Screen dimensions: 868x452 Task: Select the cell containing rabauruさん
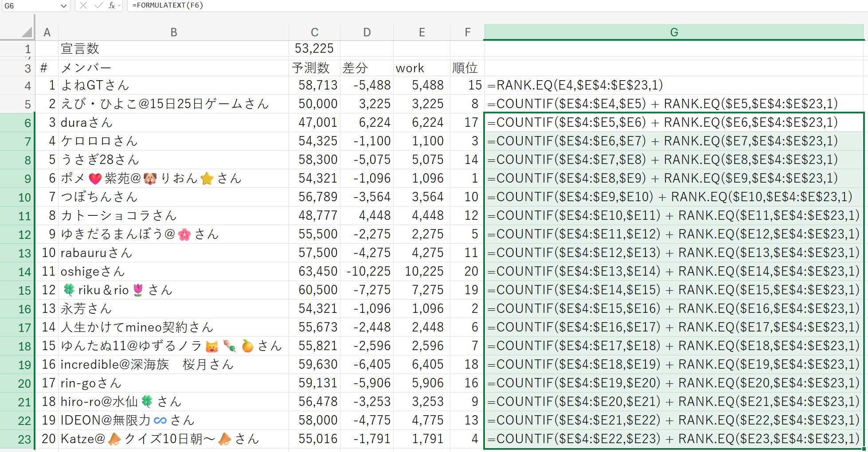tap(173, 253)
